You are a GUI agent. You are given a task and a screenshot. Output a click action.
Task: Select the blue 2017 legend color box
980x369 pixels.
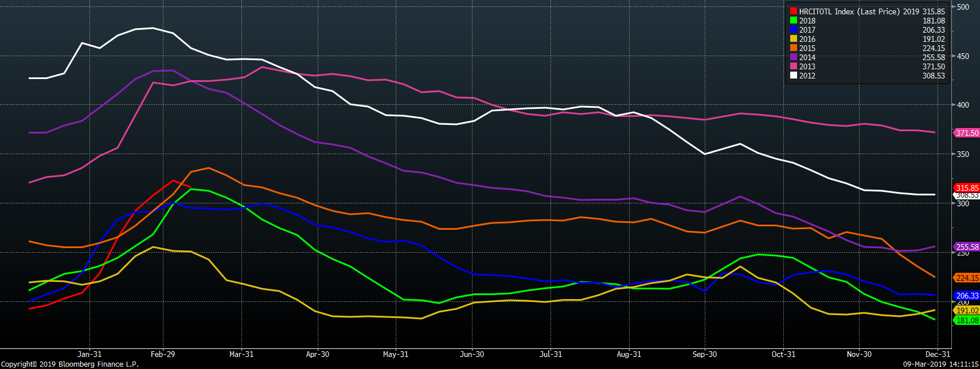[793, 30]
